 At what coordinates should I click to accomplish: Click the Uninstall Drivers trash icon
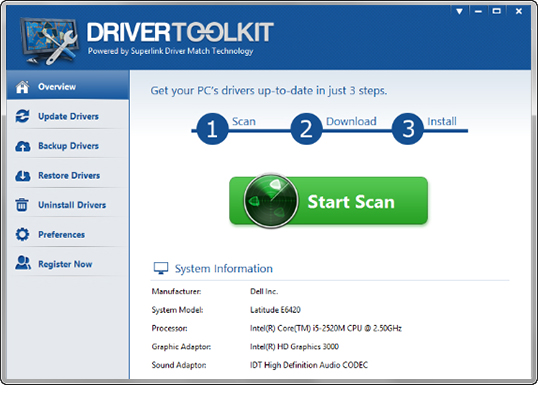coord(22,205)
